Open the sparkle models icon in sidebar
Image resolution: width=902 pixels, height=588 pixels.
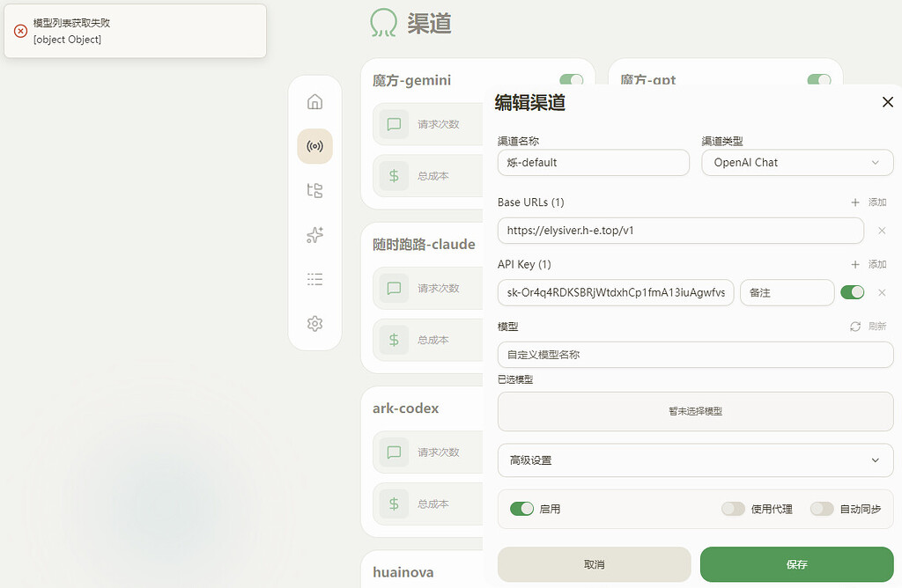(314, 234)
